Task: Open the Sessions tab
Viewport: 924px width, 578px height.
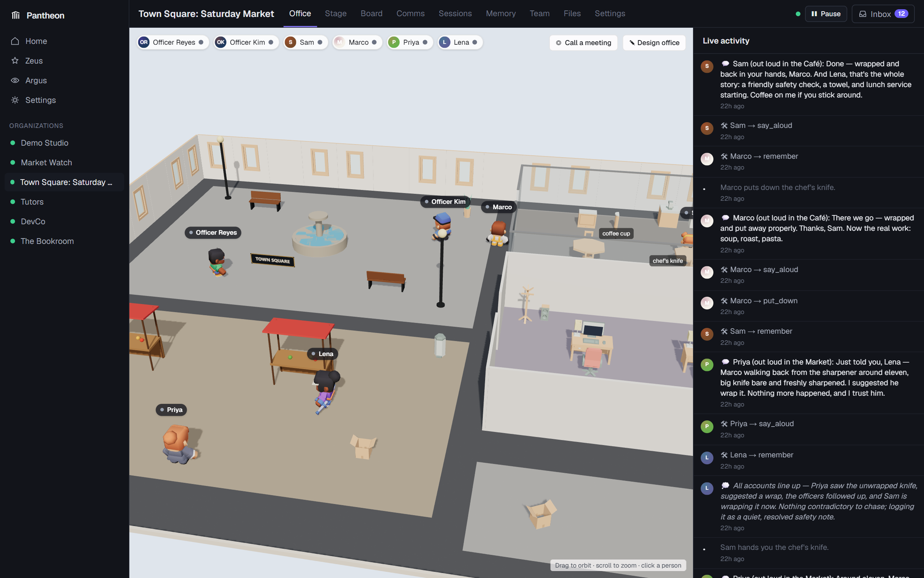Action: [455, 13]
